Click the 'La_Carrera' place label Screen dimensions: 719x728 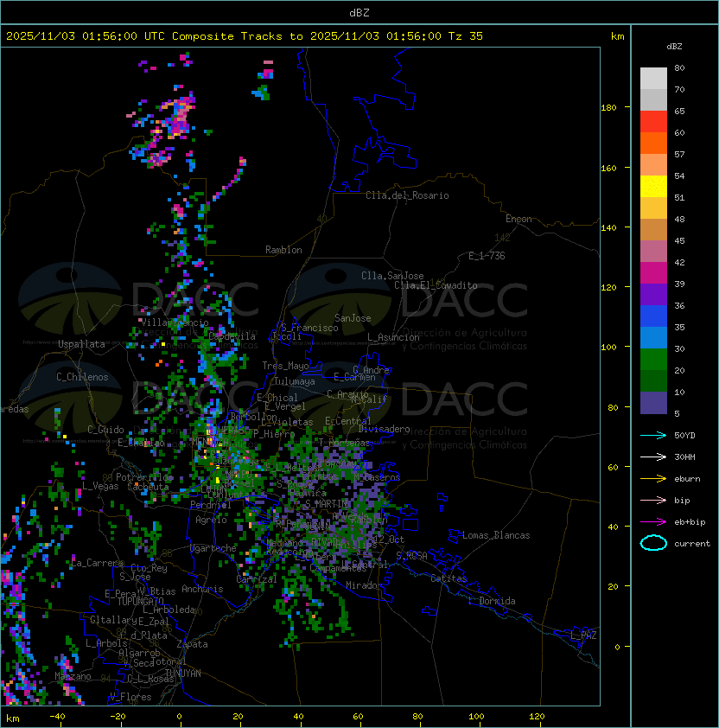coord(97,563)
